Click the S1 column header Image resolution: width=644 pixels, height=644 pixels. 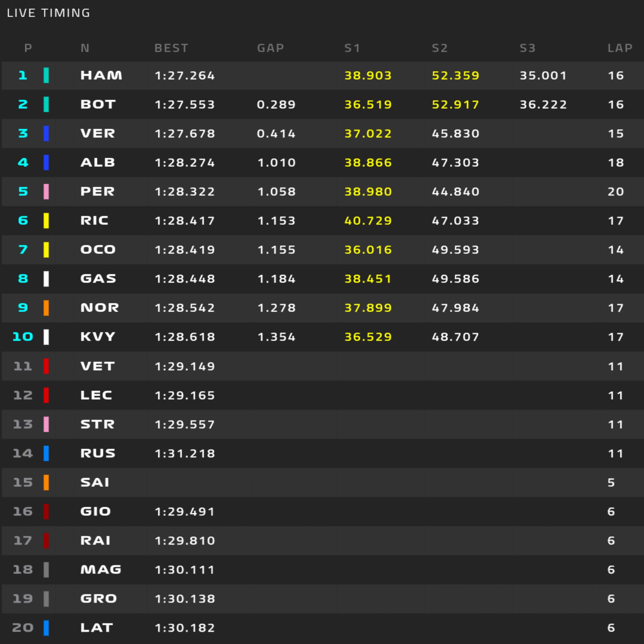[352, 48]
